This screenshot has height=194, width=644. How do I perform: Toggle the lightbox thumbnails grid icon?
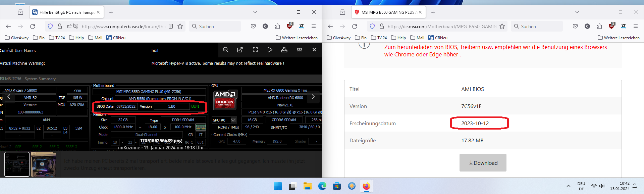click(300, 50)
